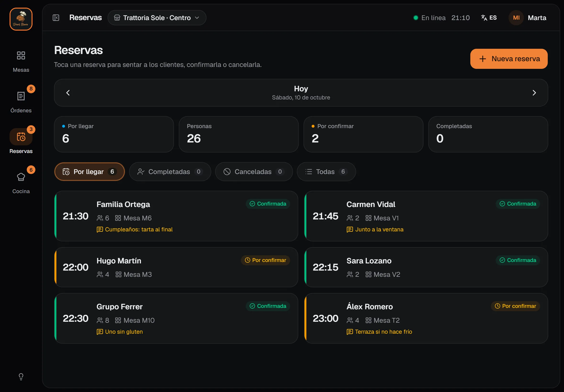Viewport: 564px width, 392px height.
Task: Click the store icon beside Trattoria Sole
Action: (117, 18)
